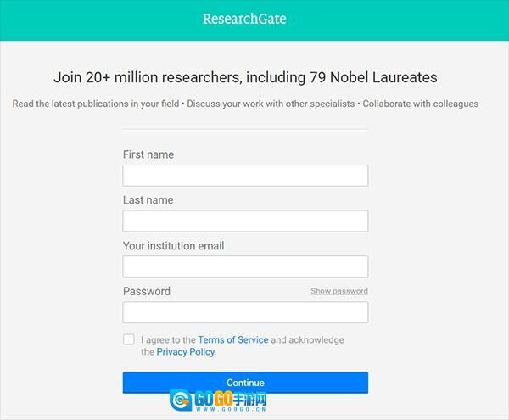Click the "Join 20+ million researchers" headline
The height and width of the screenshot is (420, 509).
245,77
